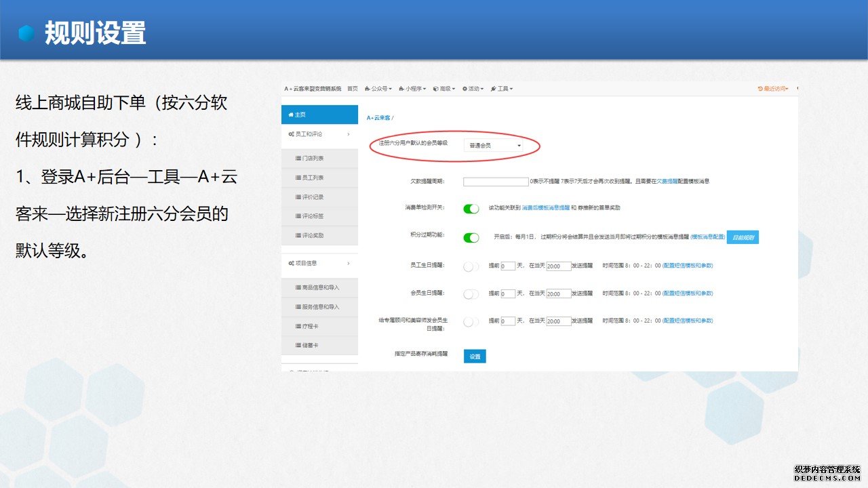Viewport: 868px width, 488px height.
Task: Click the list icon beside 储蓄卡
Action: [x=298, y=346]
